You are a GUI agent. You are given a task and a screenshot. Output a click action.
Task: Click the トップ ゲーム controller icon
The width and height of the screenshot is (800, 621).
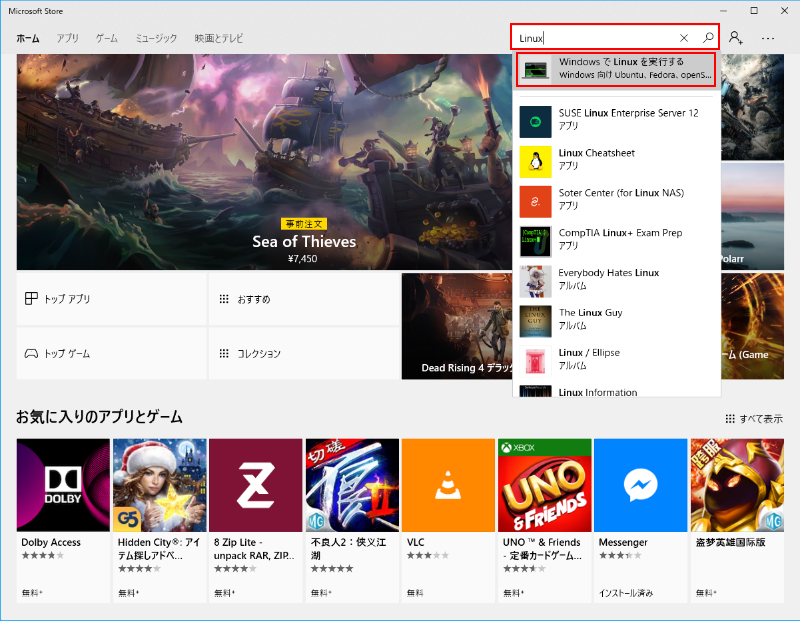[31, 353]
